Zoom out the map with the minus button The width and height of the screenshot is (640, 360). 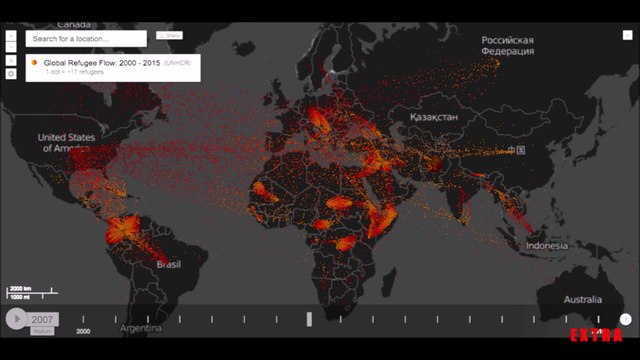[x=11, y=47]
